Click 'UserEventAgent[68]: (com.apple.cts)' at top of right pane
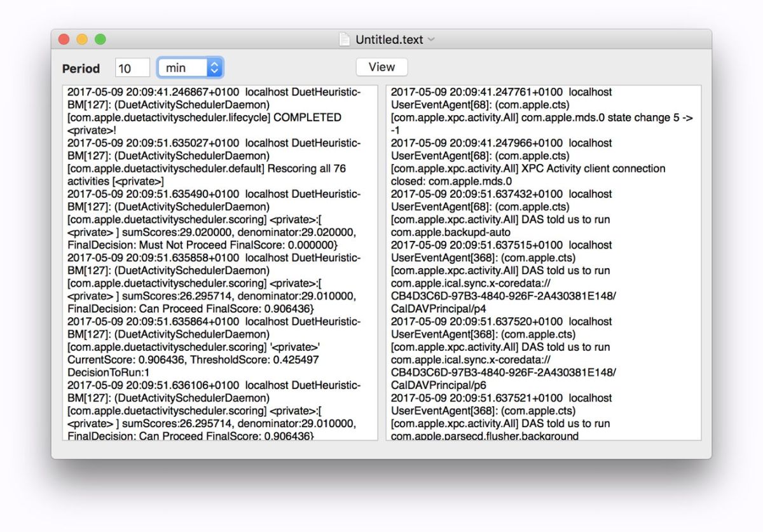The height and width of the screenshot is (532, 763). coord(480,105)
